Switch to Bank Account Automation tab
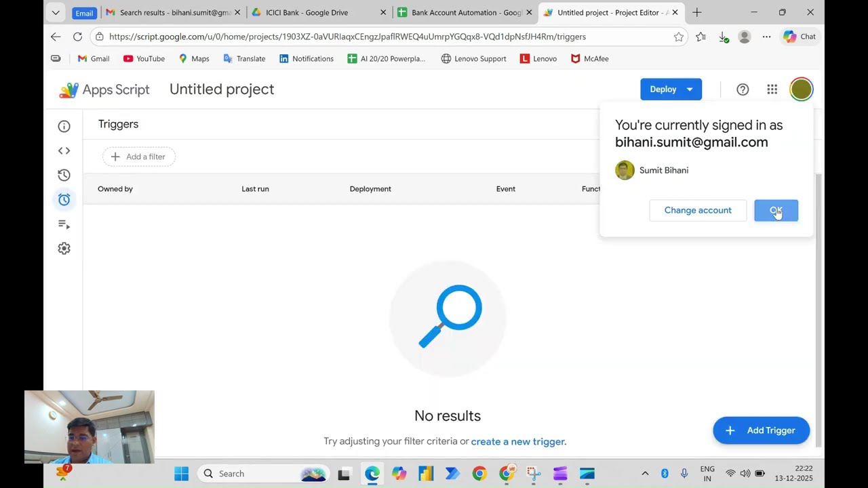This screenshot has width=868, height=488. (x=466, y=13)
